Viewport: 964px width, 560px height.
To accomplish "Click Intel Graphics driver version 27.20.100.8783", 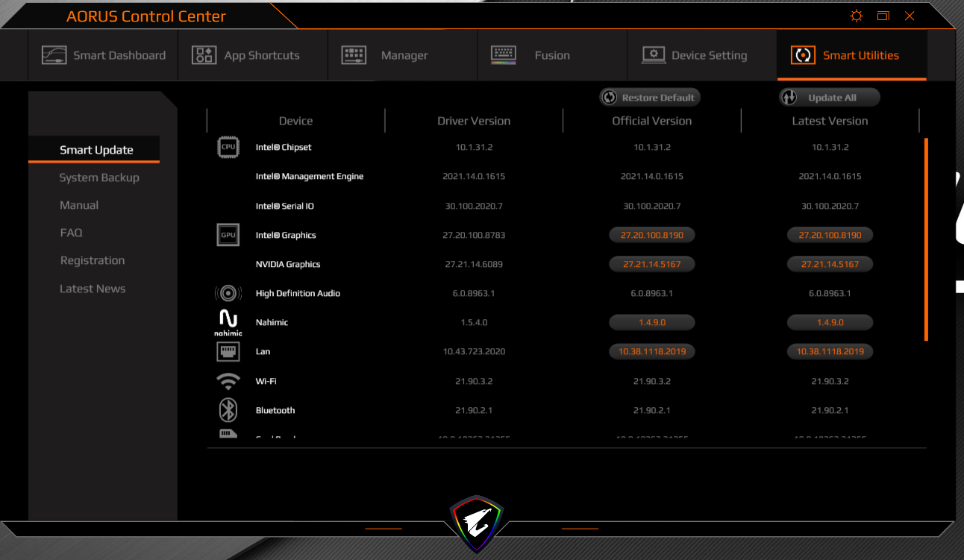I will (x=474, y=235).
